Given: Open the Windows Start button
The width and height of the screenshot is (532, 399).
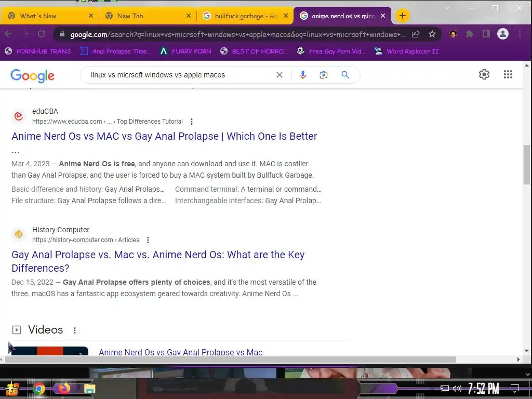Looking at the screenshot, I should pyautogui.click(x=12, y=389).
